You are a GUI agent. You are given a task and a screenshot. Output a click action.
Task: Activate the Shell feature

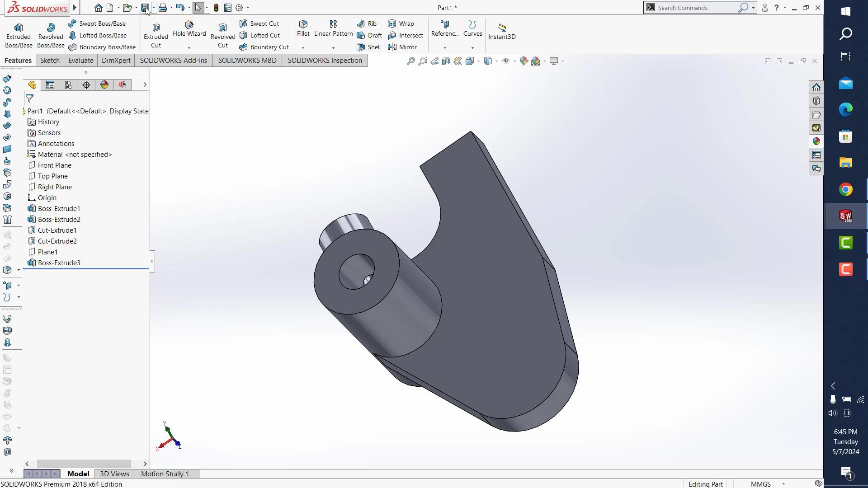coord(368,47)
